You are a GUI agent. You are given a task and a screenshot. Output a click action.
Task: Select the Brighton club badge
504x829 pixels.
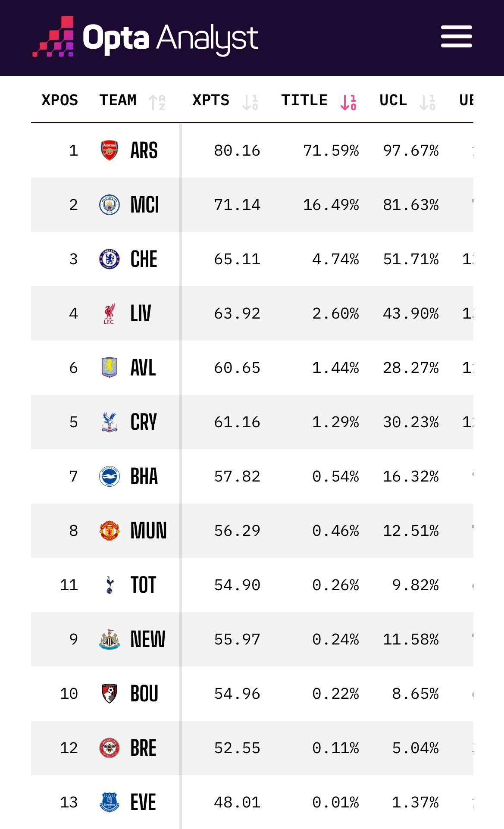tap(110, 476)
